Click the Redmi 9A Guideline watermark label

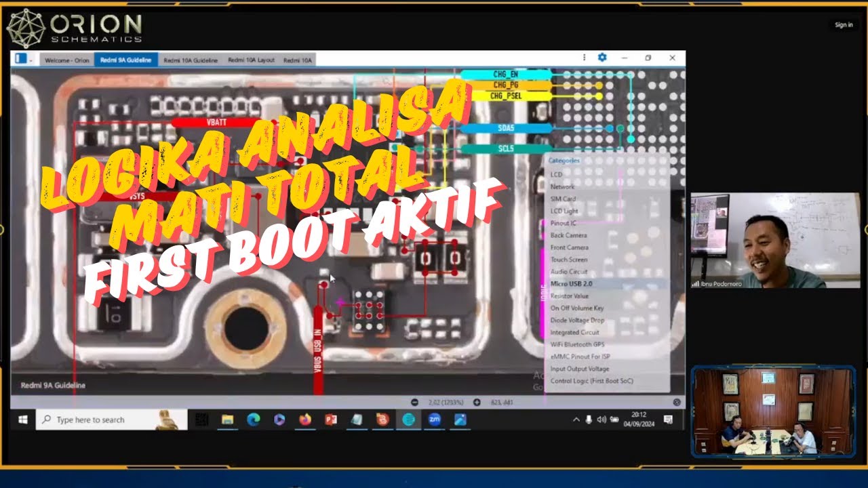click(x=52, y=385)
